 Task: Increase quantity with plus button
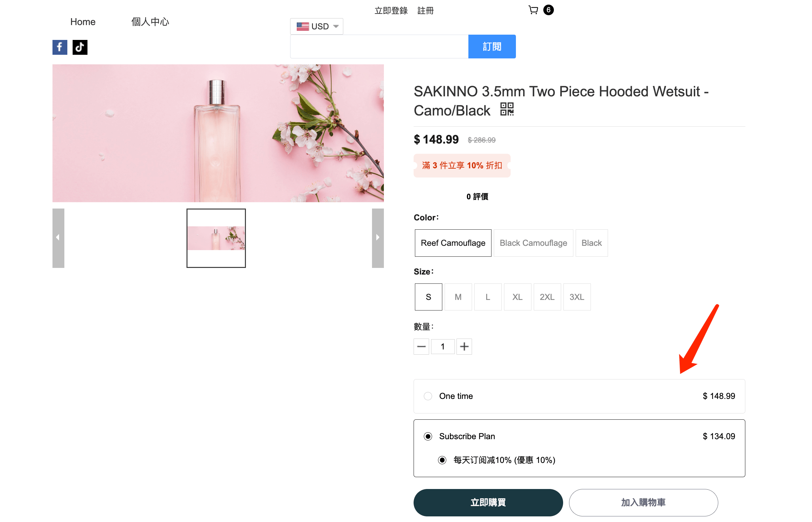[464, 346]
